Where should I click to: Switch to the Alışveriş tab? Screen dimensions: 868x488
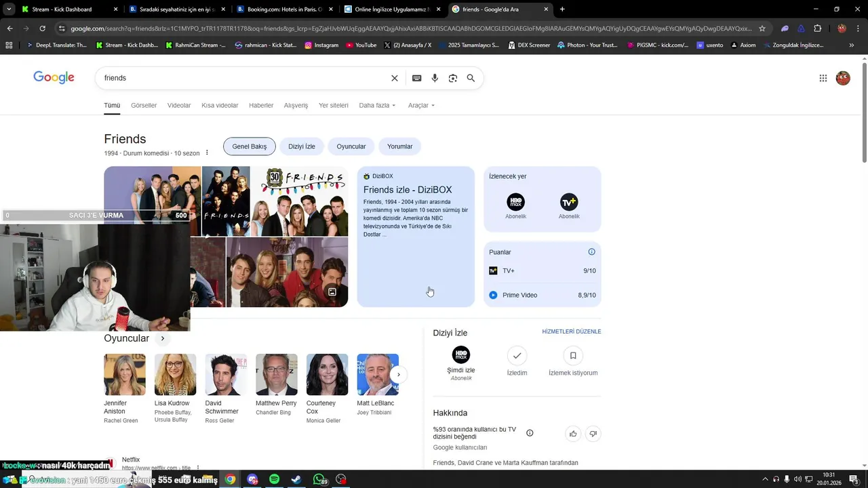pos(296,105)
